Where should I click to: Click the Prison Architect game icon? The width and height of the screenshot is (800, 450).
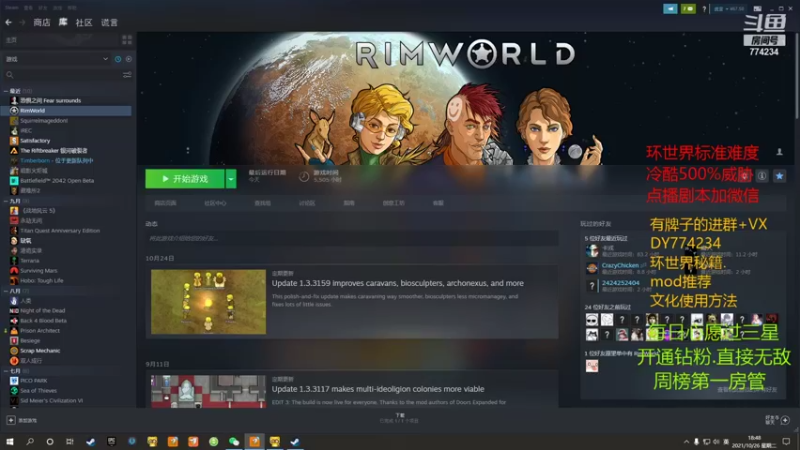[x=14, y=331]
